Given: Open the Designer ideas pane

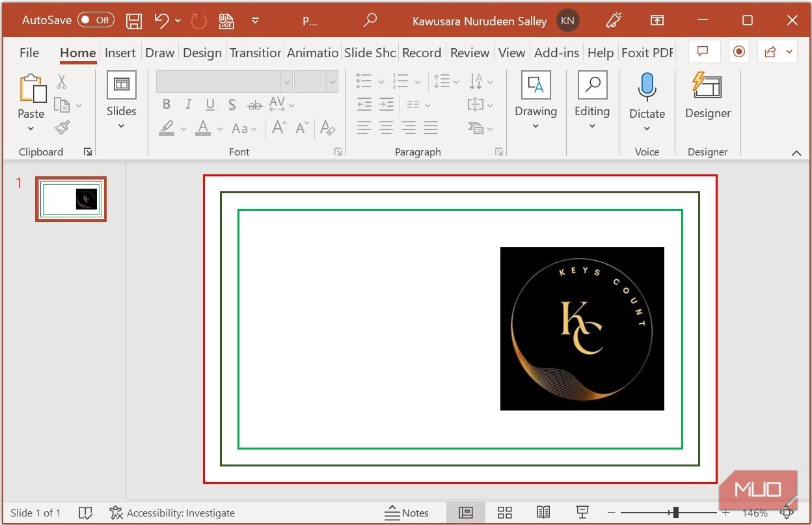Looking at the screenshot, I should [x=707, y=96].
